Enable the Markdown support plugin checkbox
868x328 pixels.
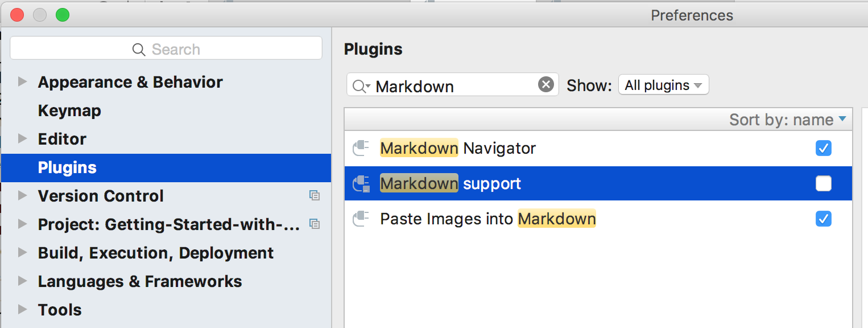click(x=823, y=183)
